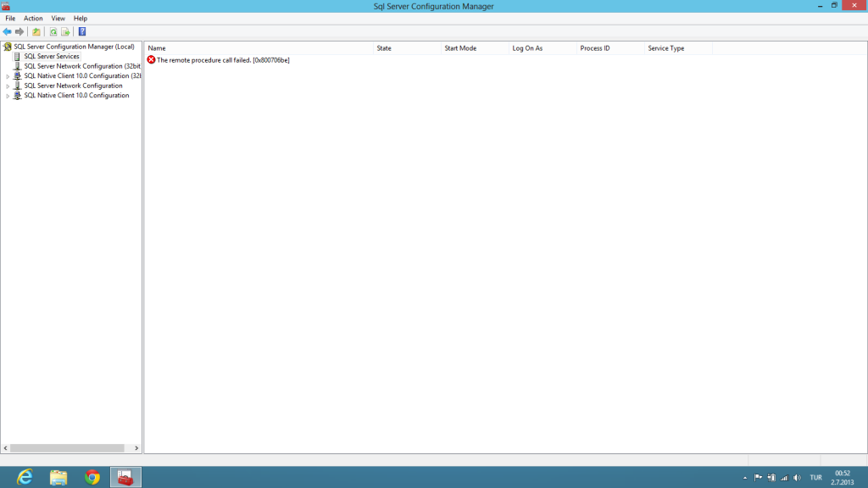The image size is (868, 488).
Task: Click icon beside SQL Native Client 10.0 Configuration (32bit)
Action: [x=17, y=75]
